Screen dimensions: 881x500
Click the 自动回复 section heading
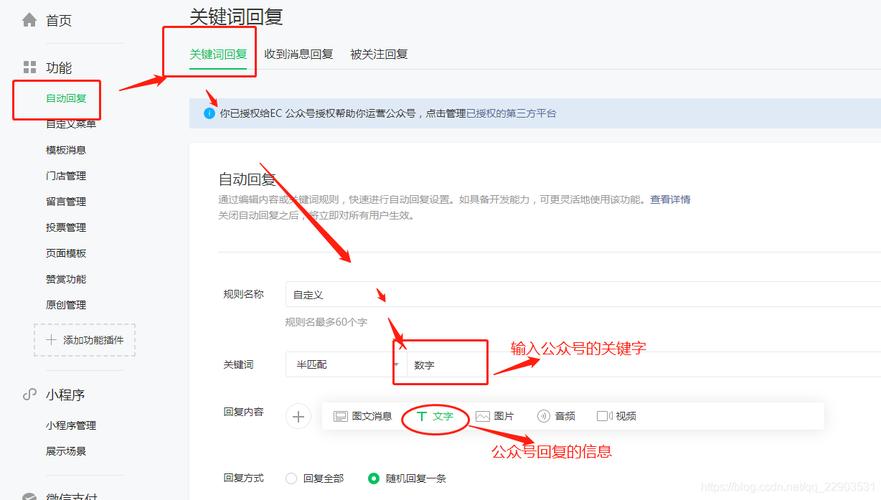tap(247, 180)
